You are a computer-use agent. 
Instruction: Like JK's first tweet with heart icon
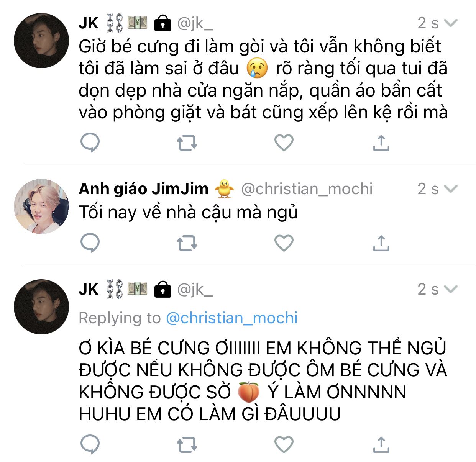[x=284, y=143]
